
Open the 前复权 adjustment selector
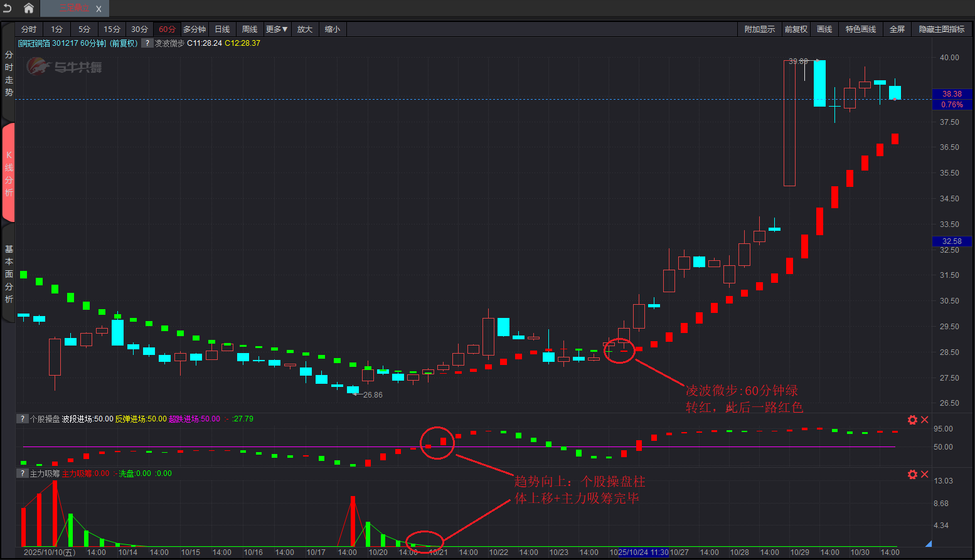[x=796, y=29]
